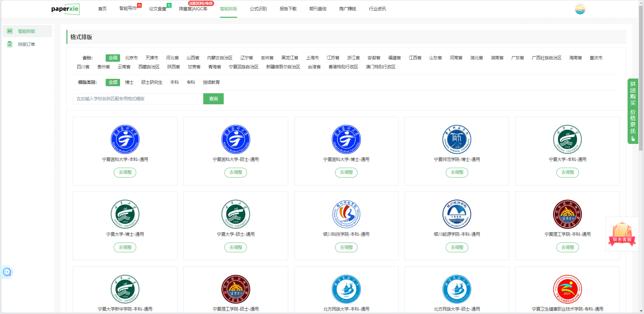Choose the 本科 template category

click(x=174, y=83)
